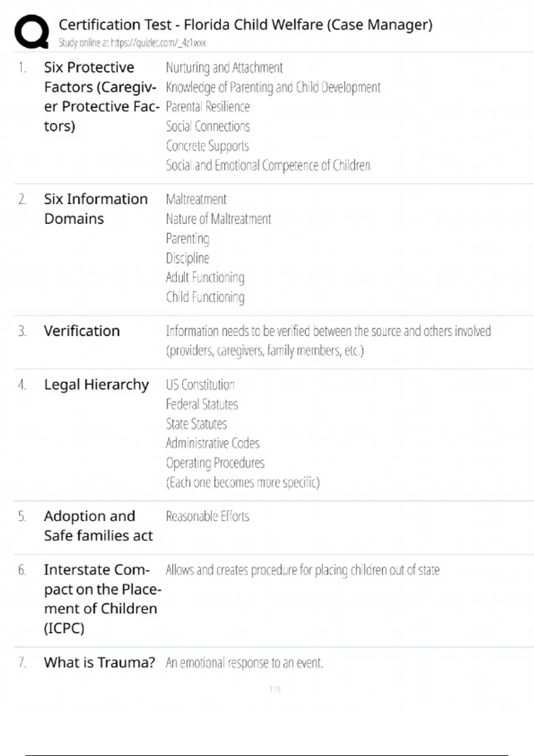Click 'An emotional response to an event' definition

click(x=244, y=663)
